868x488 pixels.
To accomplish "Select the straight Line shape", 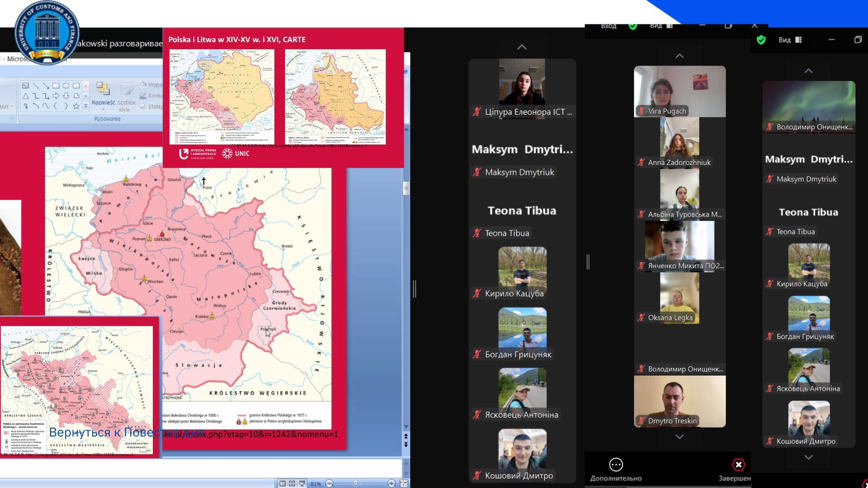I will (36, 86).
